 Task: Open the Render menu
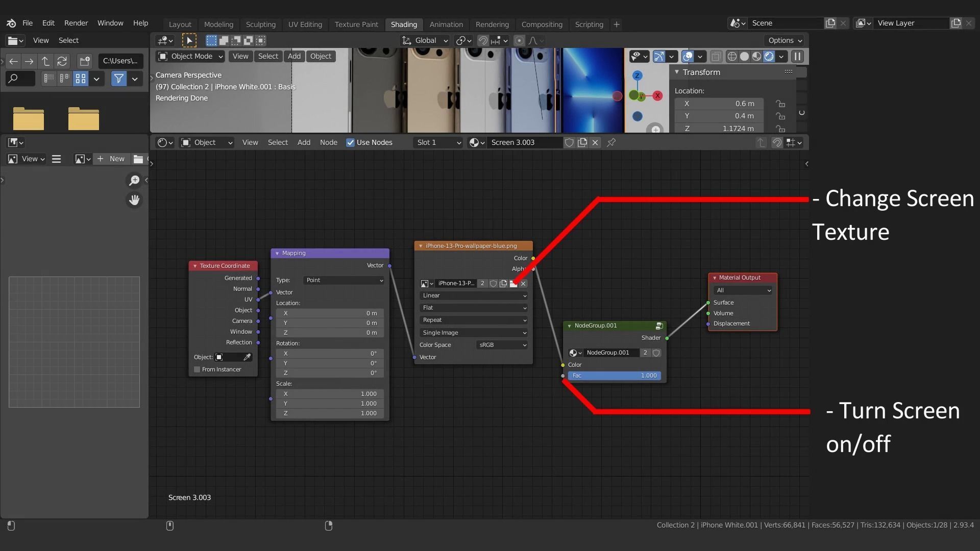tap(76, 23)
